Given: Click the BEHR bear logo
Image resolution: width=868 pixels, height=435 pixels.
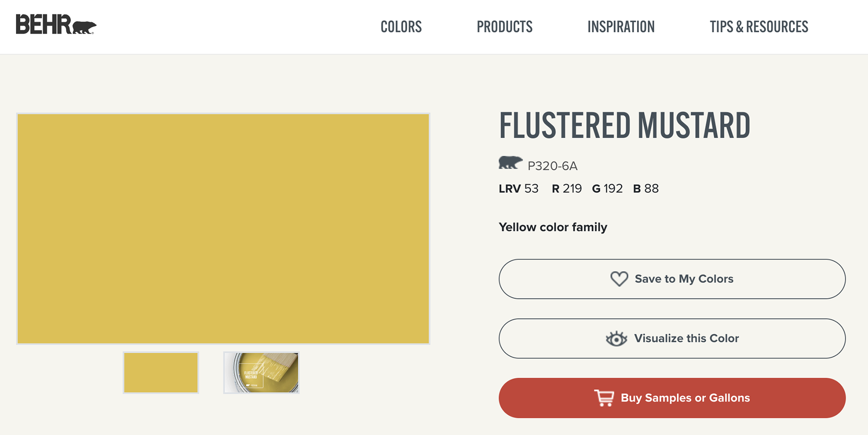Looking at the screenshot, I should click(56, 25).
